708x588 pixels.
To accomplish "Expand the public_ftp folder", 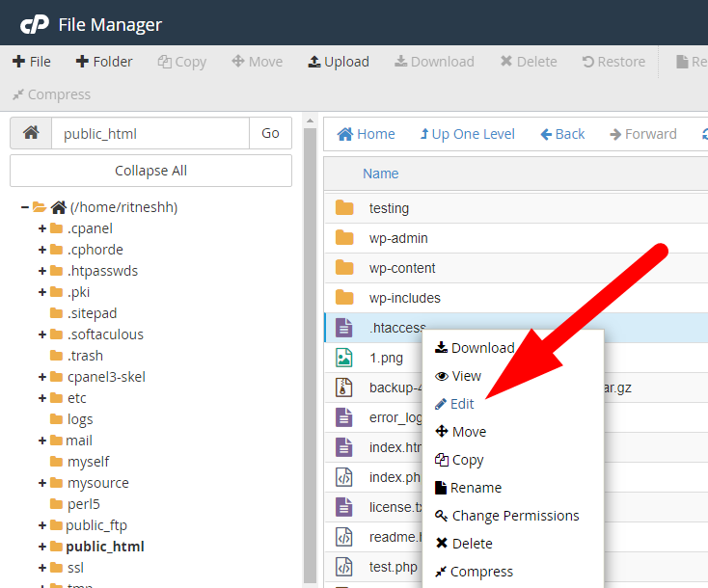I will coord(42,525).
